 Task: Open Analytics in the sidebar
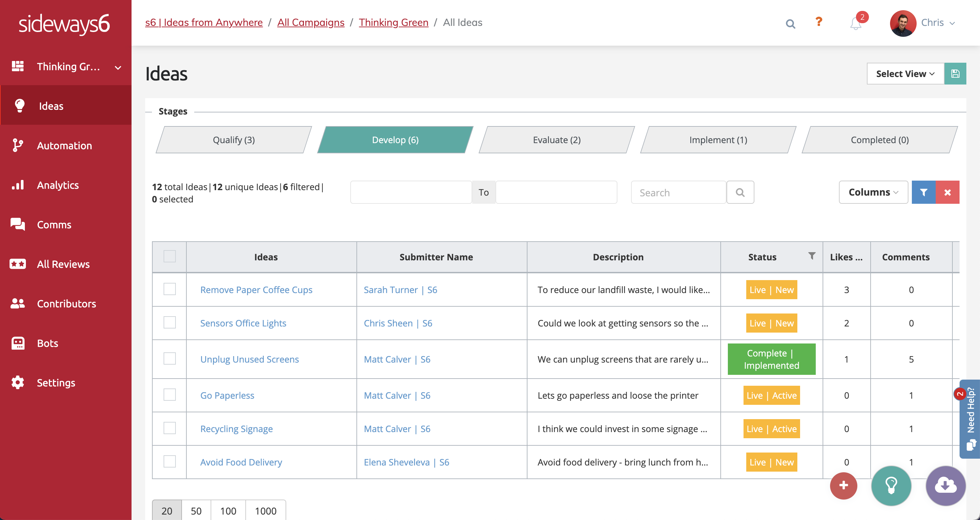58,185
